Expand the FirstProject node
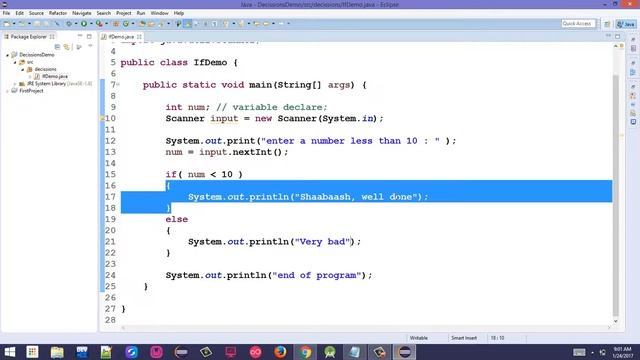Image resolution: width=640 pixels, height=360 pixels. pyautogui.click(x=7, y=91)
